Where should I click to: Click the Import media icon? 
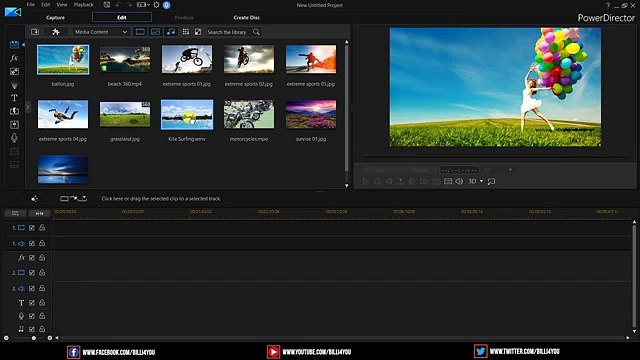[x=35, y=32]
